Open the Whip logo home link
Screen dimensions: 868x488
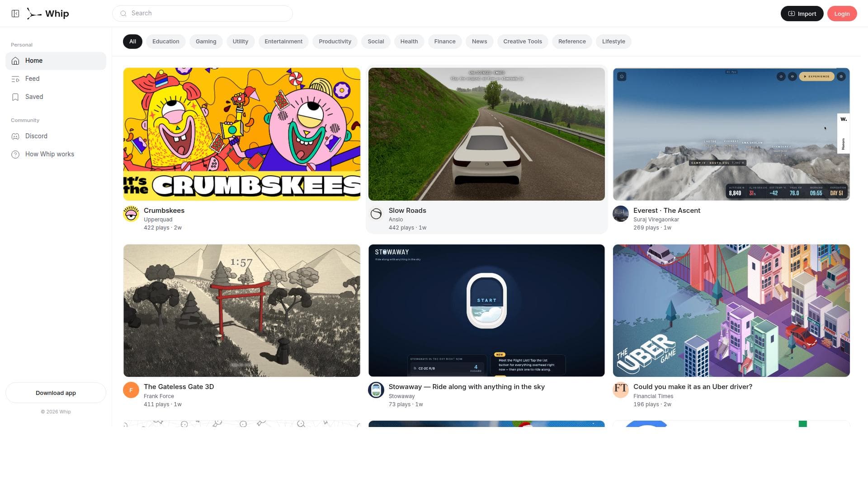pyautogui.click(x=48, y=14)
